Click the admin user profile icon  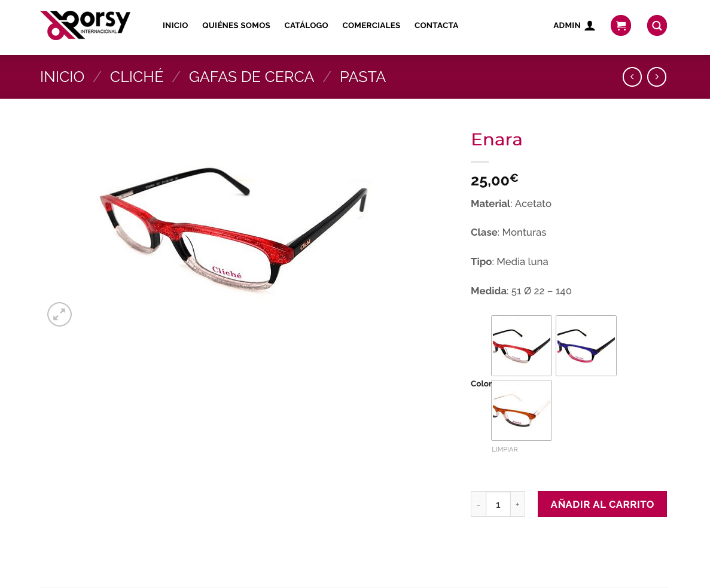pos(590,25)
